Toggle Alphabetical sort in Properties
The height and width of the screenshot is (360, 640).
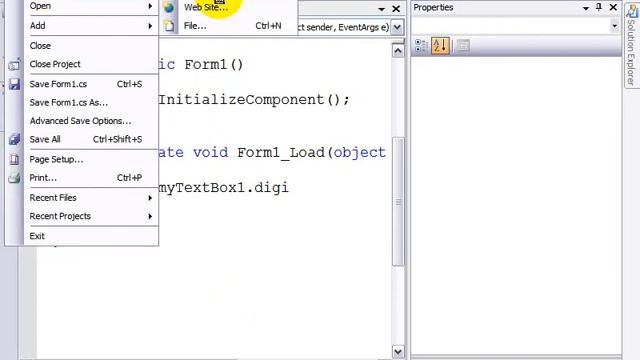point(440,46)
